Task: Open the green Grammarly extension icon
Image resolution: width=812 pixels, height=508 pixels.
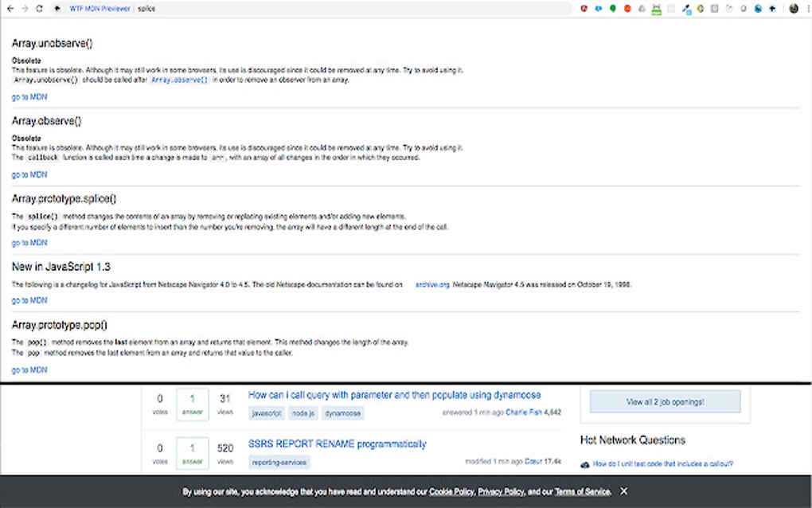Action: (613, 9)
